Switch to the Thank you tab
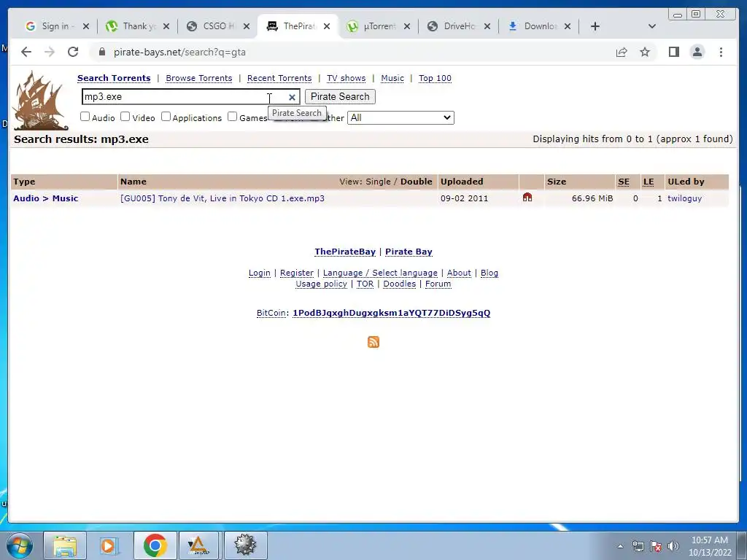Viewport: 747px width, 560px height. 138,26
